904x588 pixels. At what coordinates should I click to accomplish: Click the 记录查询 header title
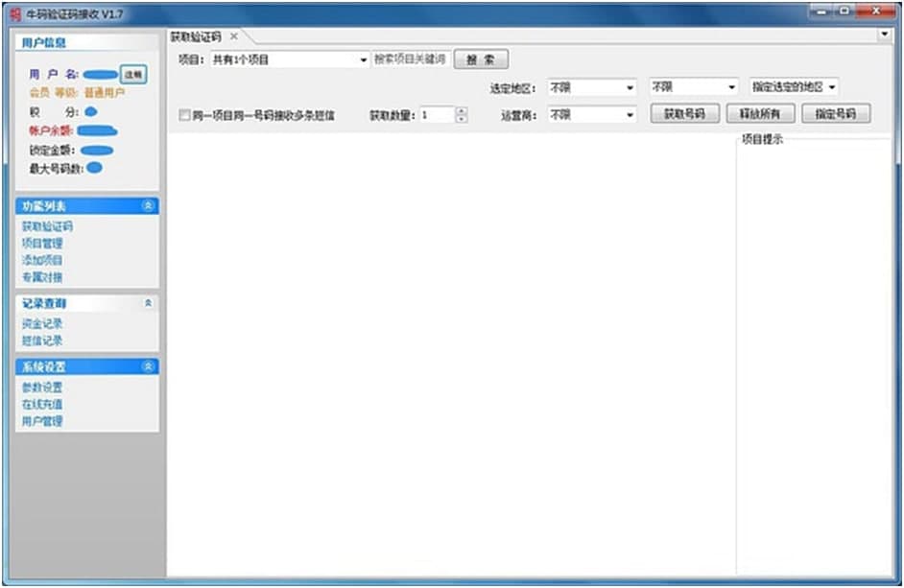click(44, 303)
